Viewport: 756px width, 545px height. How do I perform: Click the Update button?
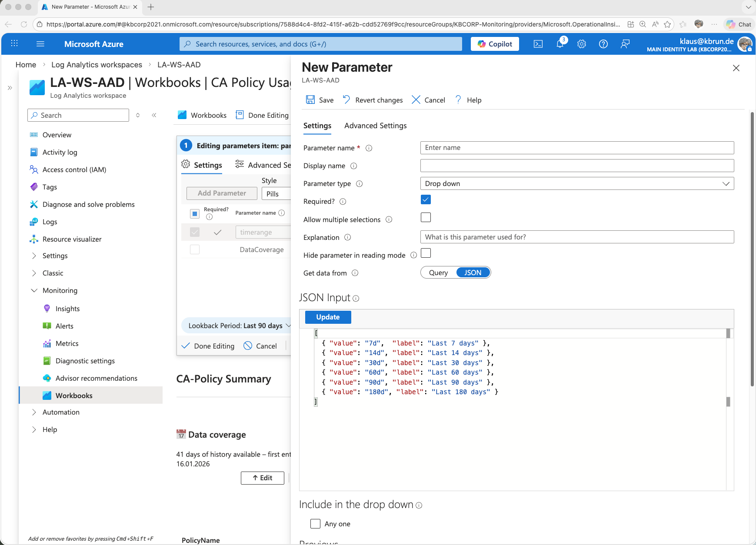tap(328, 317)
